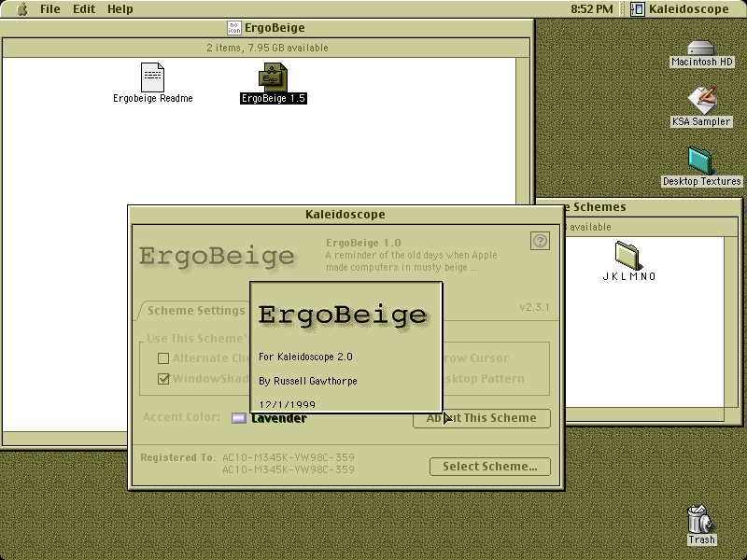747x560 pixels.
Task: Click the ErgoBeige 1.0 scheme name text
Action: (363, 243)
